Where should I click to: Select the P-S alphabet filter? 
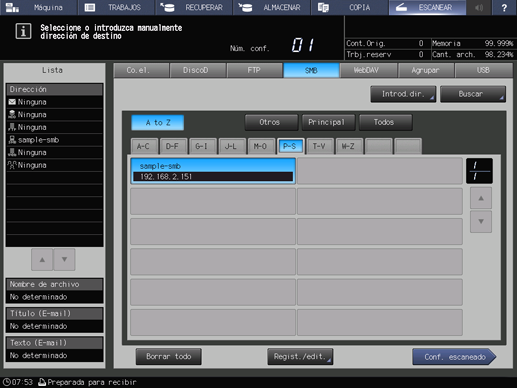[x=290, y=146]
